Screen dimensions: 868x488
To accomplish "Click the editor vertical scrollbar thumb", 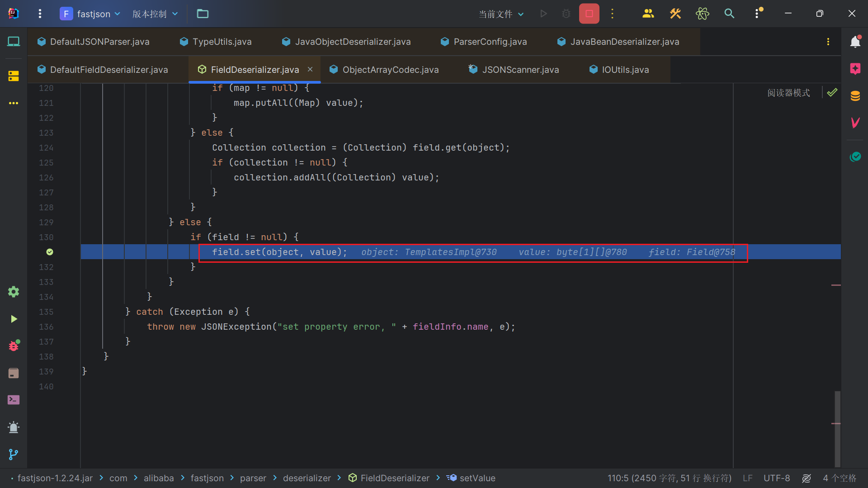I will (x=837, y=428).
